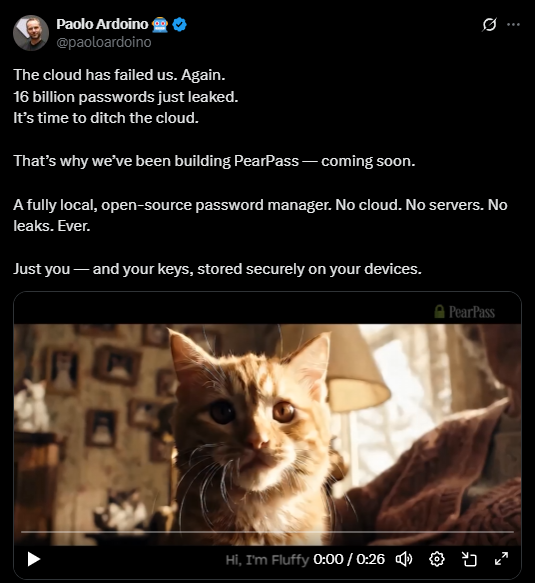This screenshot has width=535, height=583.
Task: Click the cat video frame
Action: (x=267, y=428)
